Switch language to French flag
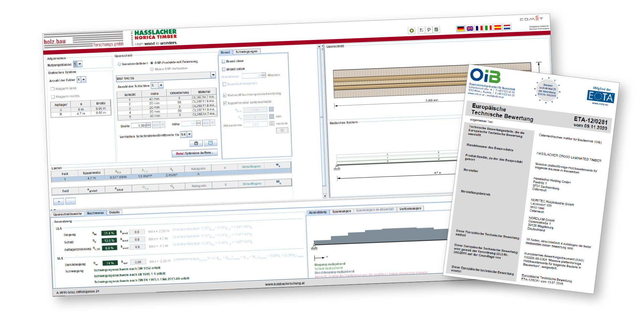Image resolution: width=644 pixels, height=335 pixels. click(479, 28)
